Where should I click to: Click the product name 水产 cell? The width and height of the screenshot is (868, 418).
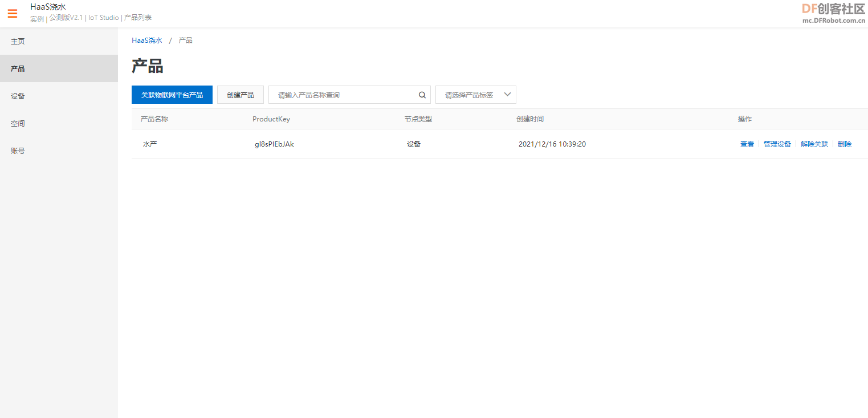(150, 144)
